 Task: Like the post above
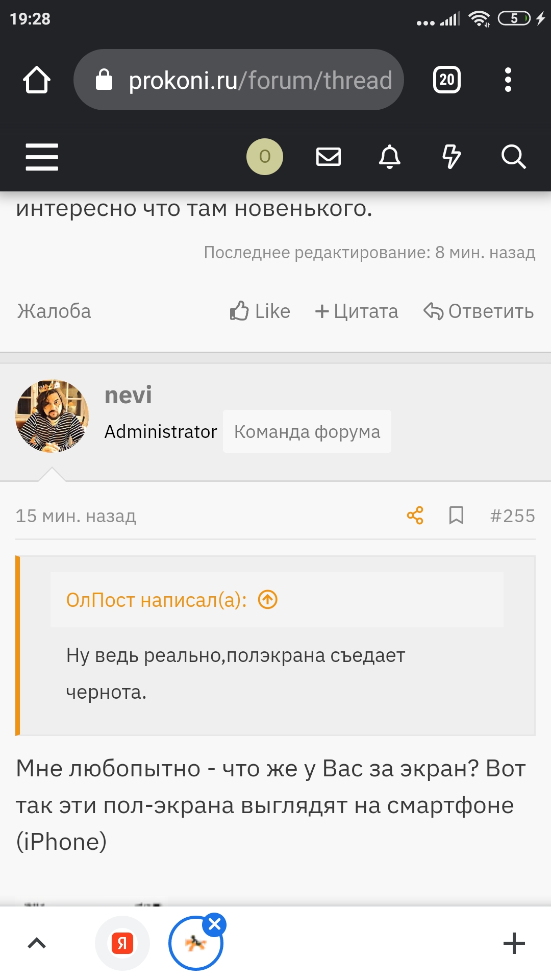(260, 311)
